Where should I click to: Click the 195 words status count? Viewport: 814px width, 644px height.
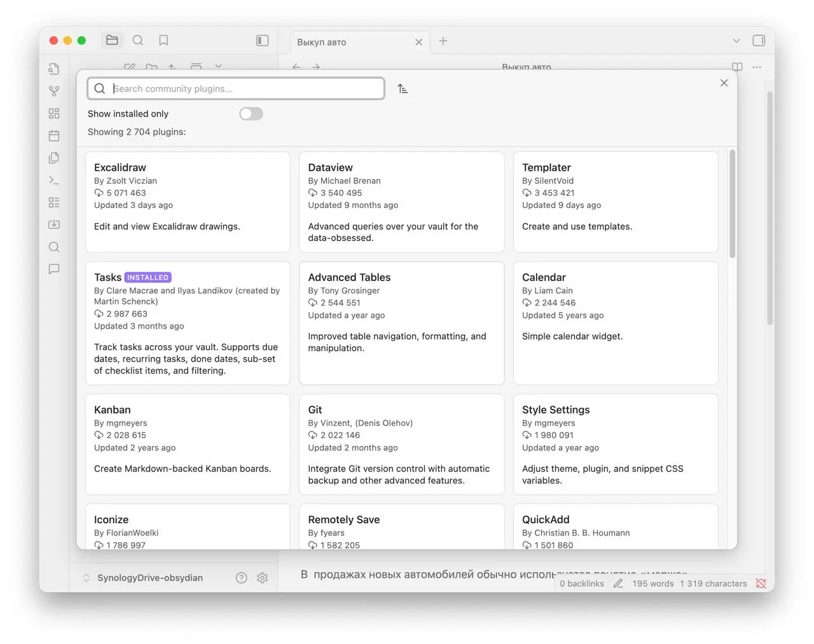653,584
